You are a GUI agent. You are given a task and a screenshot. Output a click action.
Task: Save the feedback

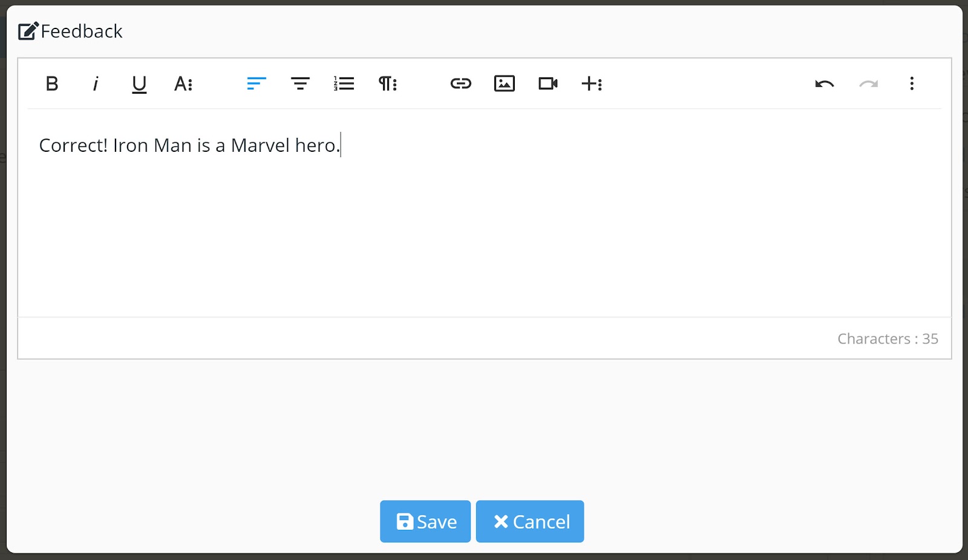425,521
